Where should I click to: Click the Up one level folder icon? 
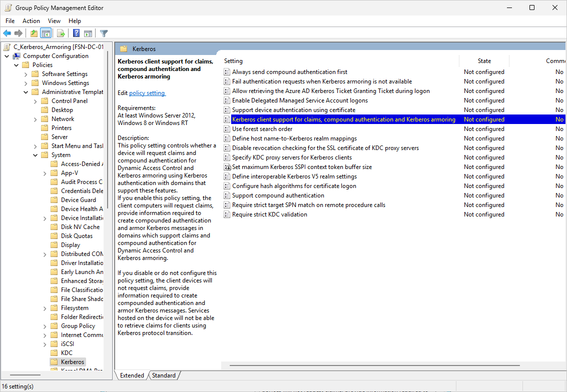(x=34, y=33)
